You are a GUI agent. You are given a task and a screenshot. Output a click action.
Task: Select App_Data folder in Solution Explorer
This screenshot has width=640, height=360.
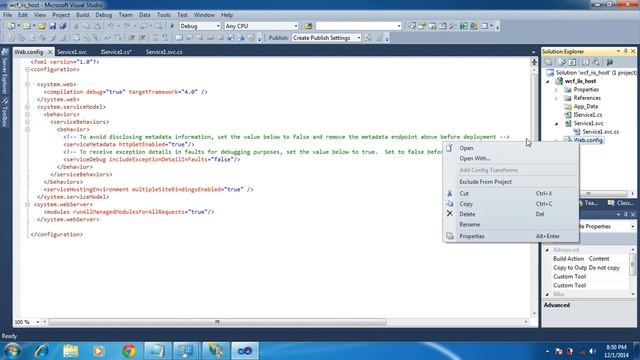pyautogui.click(x=586, y=107)
